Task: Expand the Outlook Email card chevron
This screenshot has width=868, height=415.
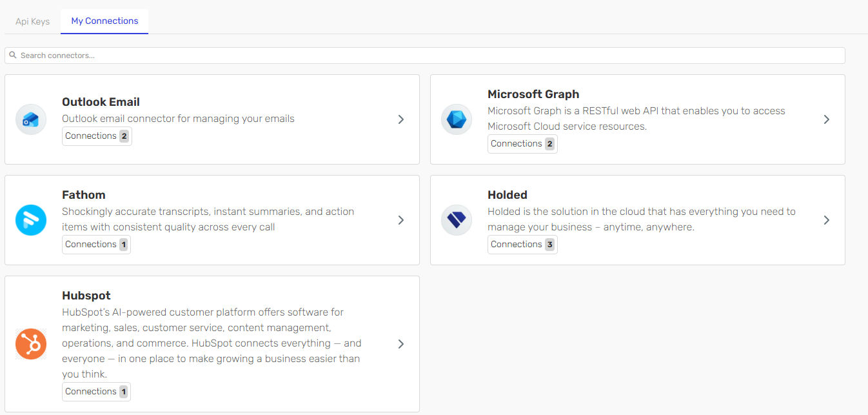Action: (401, 119)
